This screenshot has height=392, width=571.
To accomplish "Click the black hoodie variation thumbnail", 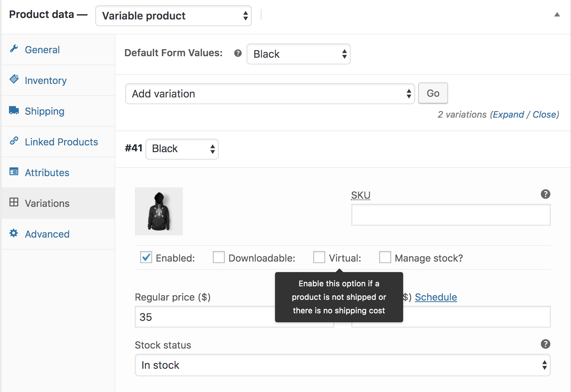I will [x=159, y=211].
